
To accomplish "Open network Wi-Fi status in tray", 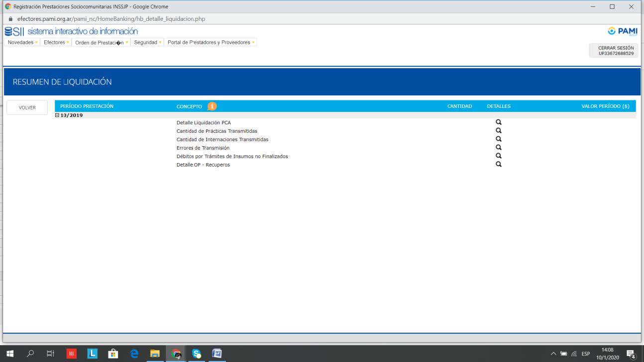I will 574,354.
